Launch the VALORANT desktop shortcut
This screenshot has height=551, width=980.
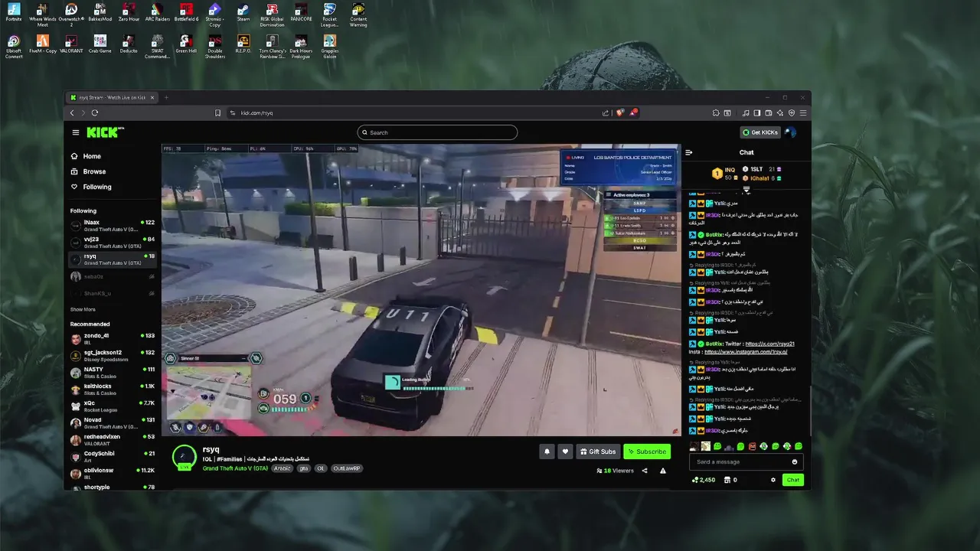coord(71,44)
